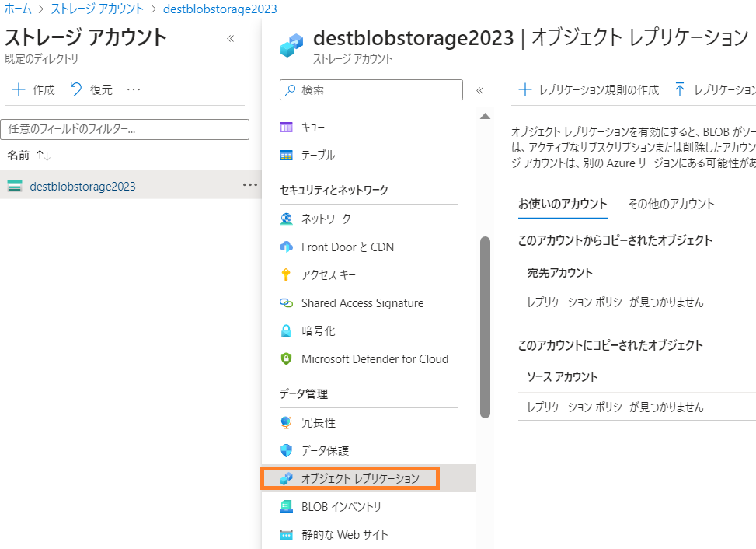Click the 作成 plus button
The image size is (756, 549).
[33, 89]
